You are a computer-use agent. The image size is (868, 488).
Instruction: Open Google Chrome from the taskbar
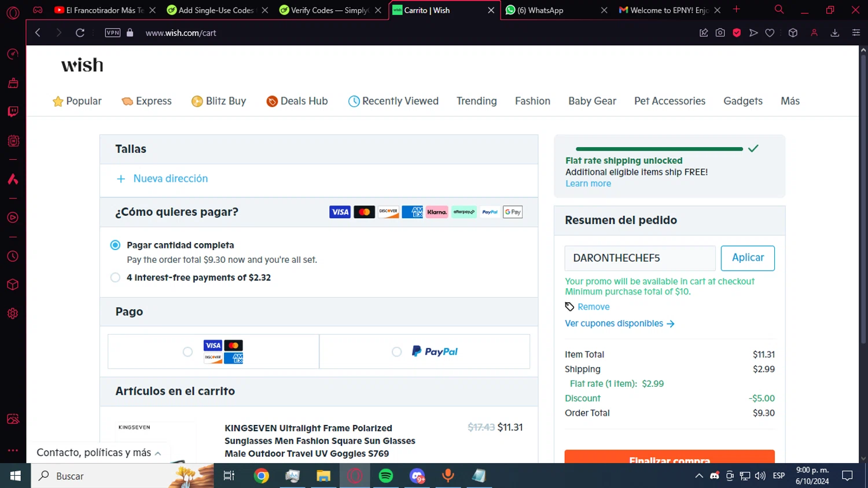262,476
